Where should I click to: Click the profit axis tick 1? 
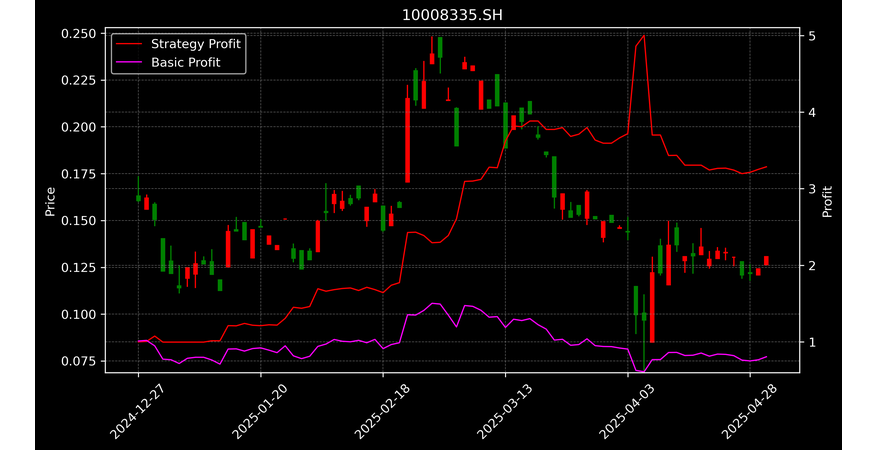click(811, 342)
